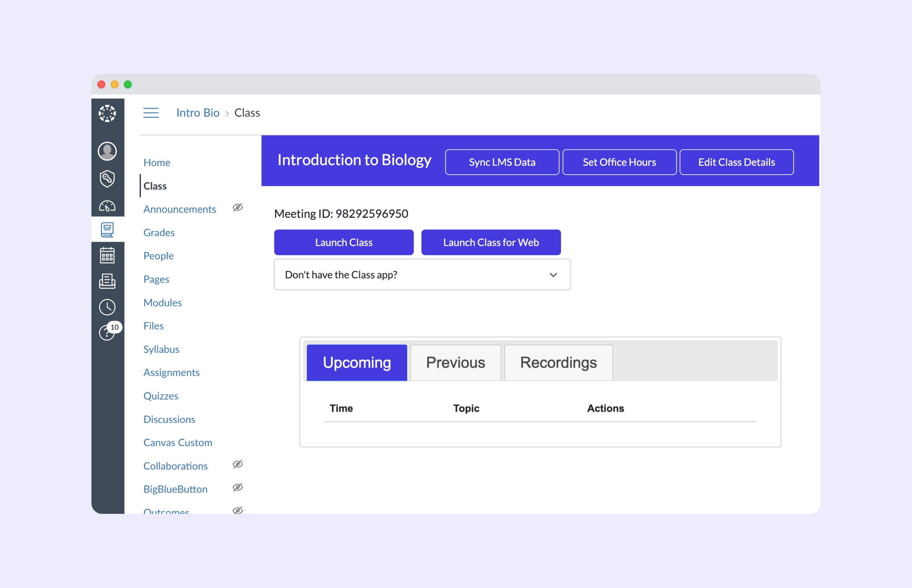Open the History clock icon
Image resolution: width=912 pixels, height=588 pixels.
pyautogui.click(x=107, y=307)
